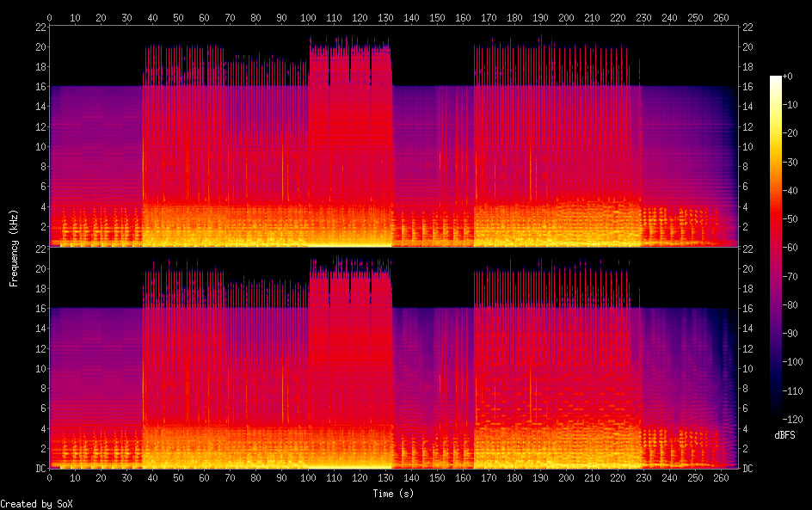The height and width of the screenshot is (510, 812).
Task: Click the '-70' label on the color scale
Action: (x=790, y=276)
